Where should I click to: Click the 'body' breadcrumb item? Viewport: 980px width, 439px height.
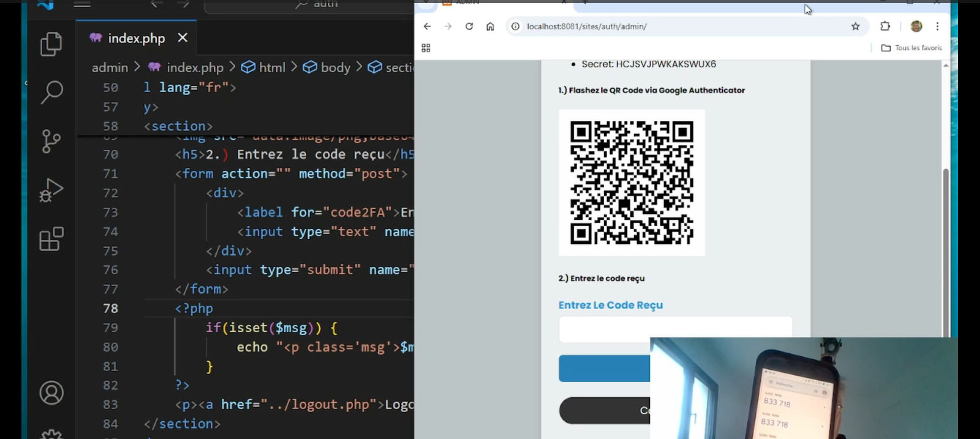327,67
